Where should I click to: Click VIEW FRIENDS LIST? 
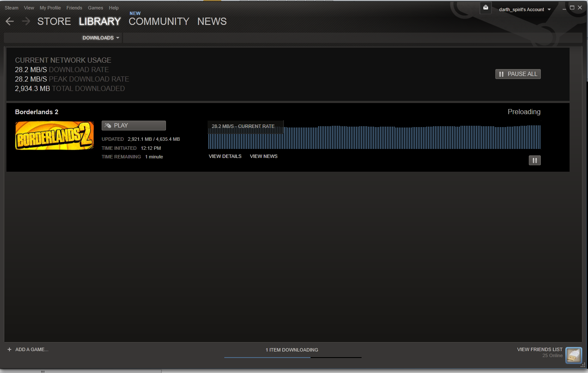(x=540, y=349)
